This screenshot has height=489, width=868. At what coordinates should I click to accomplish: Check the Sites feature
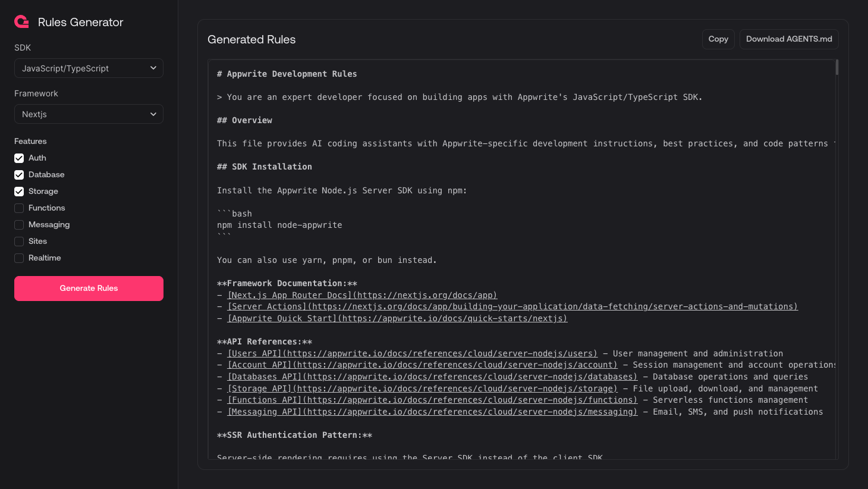(18, 241)
